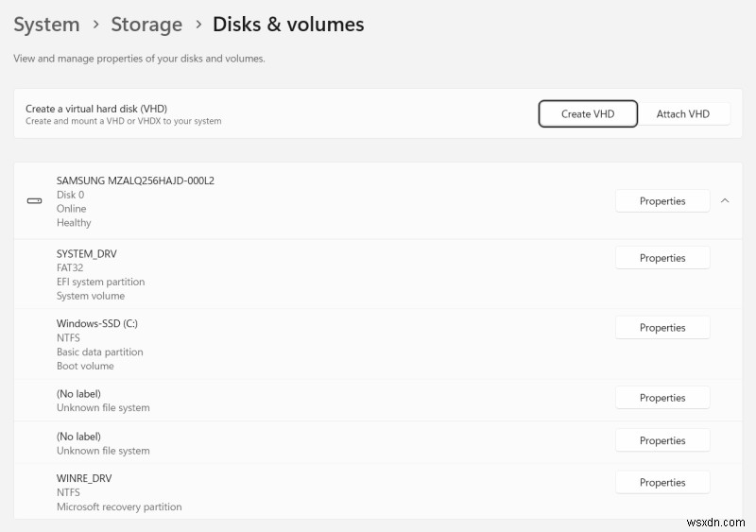Open Properties for SYSTEM_DRV volume
This screenshot has height=532, width=756.
click(x=662, y=258)
